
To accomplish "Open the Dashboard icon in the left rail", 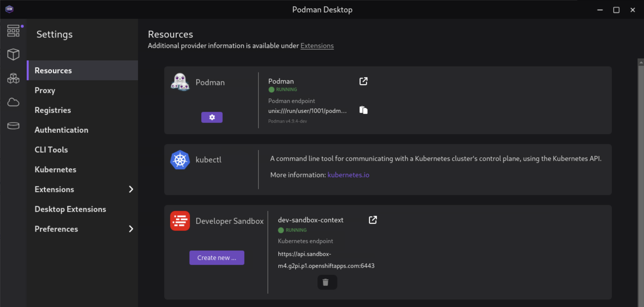I will 13,30.
